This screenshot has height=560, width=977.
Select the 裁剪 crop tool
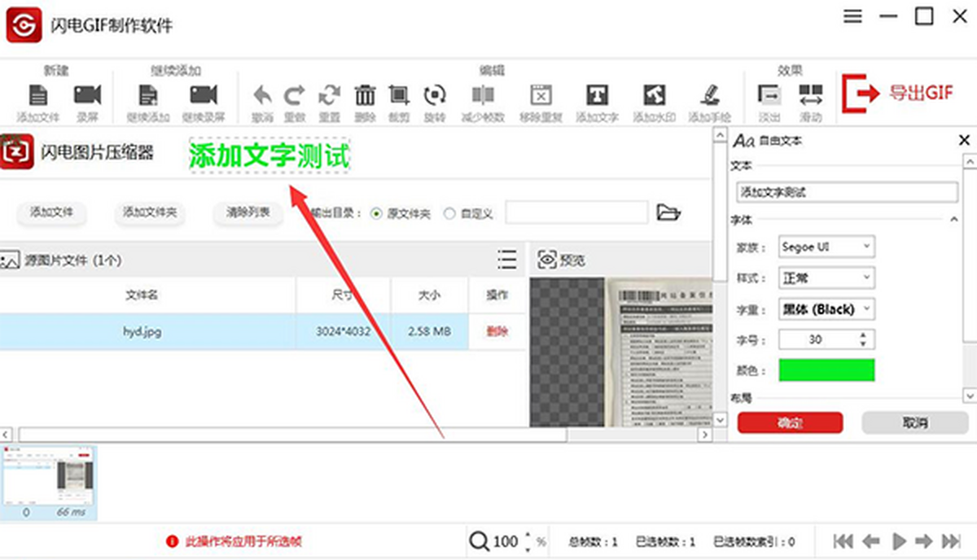(x=398, y=96)
